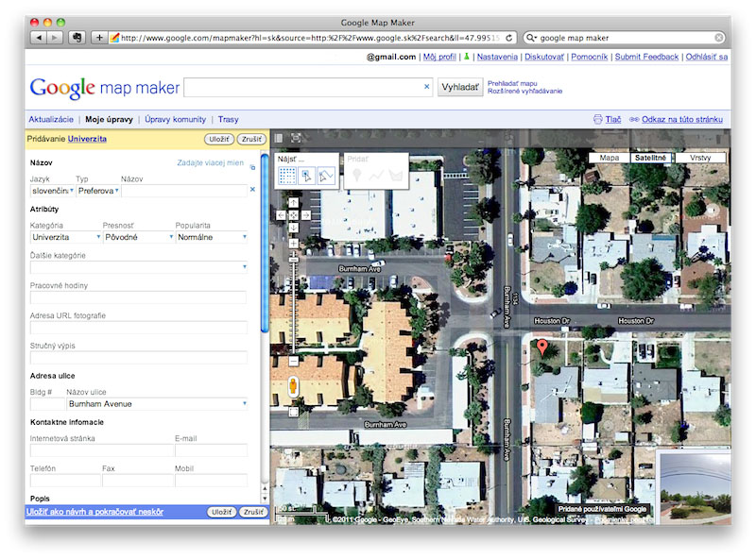Switch map view to Satelitné
The height and width of the screenshot is (559, 756).
click(650, 158)
